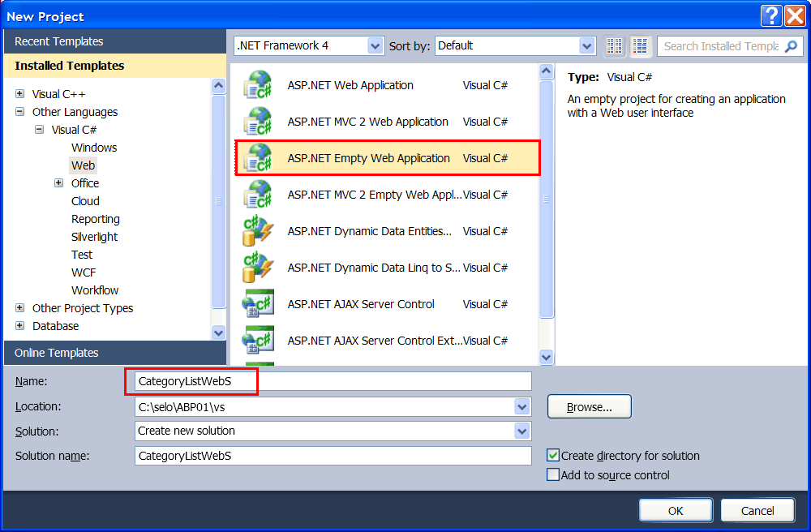
Task: Switch to small icons view
Action: coord(614,46)
